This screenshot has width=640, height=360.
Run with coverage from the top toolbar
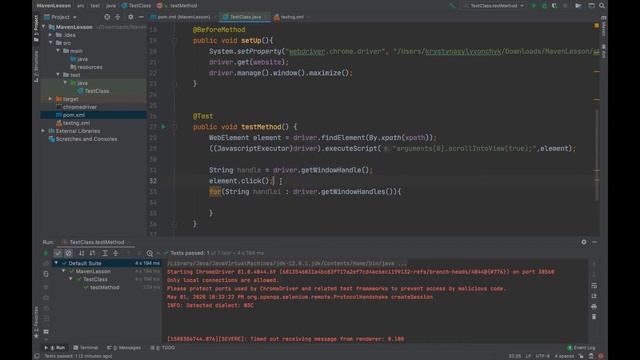(554, 6)
